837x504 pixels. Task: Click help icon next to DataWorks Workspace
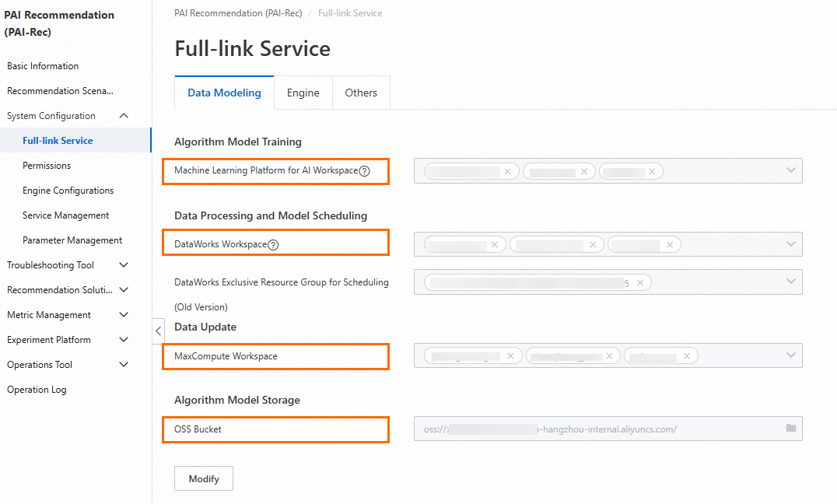pos(273,244)
